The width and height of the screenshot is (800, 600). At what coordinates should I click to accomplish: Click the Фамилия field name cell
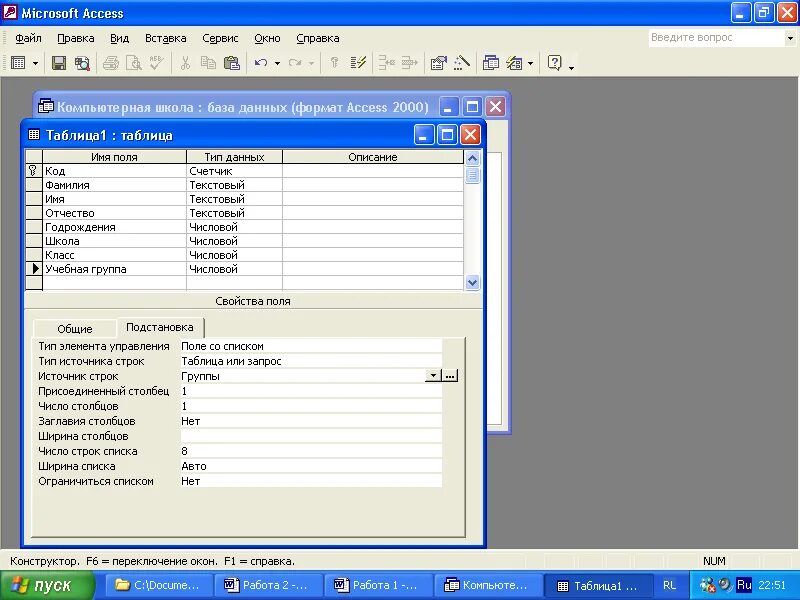(x=114, y=185)
